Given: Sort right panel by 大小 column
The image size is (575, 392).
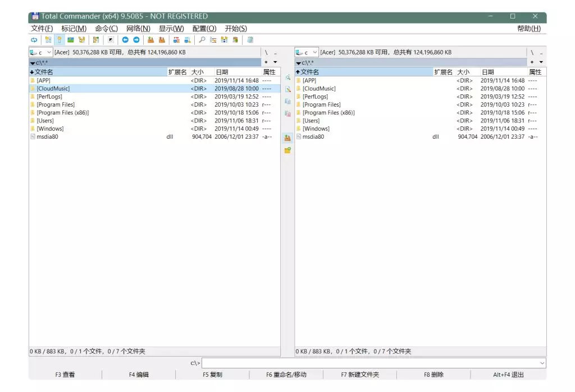Looking at the screenshot, I should pos(467,72).
